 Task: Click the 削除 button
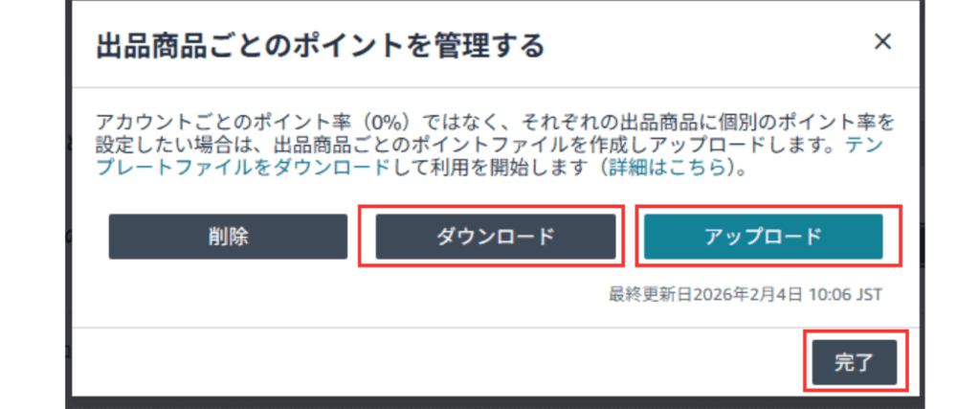[228, 237]
